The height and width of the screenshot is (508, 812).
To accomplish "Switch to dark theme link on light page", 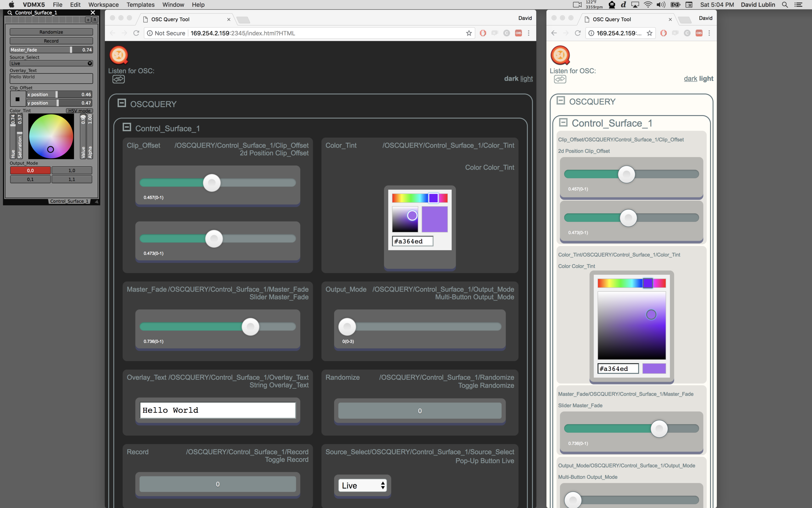I will point(691,78).
